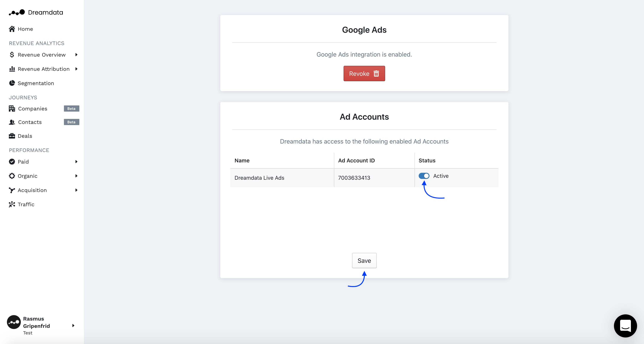Click the Paid menu label

click(x=23, y=162)
